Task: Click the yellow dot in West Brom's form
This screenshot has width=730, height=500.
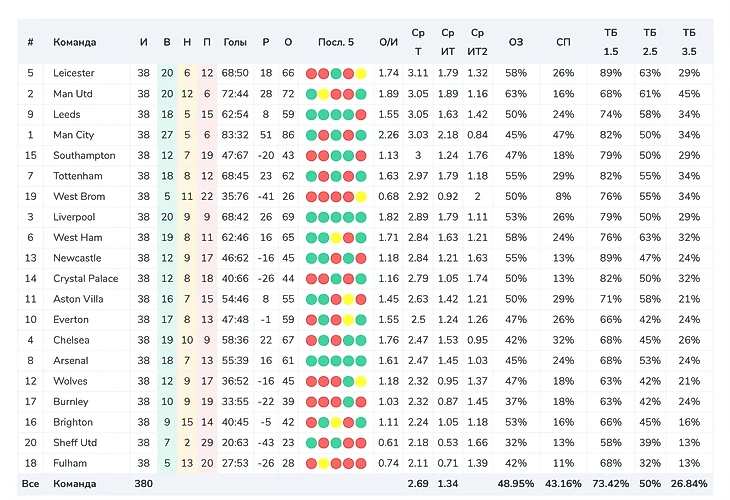Action: 361,197
